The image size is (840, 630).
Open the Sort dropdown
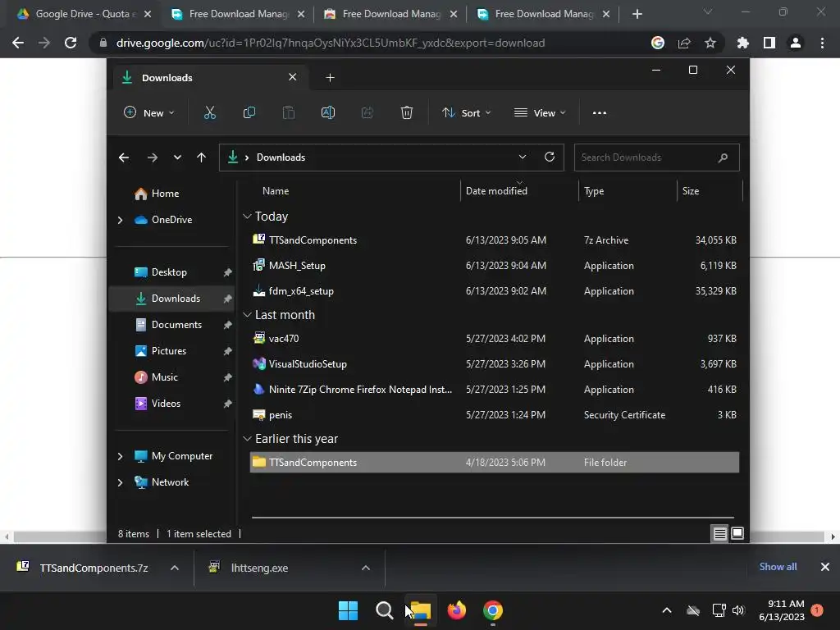[x=466, y=112]
